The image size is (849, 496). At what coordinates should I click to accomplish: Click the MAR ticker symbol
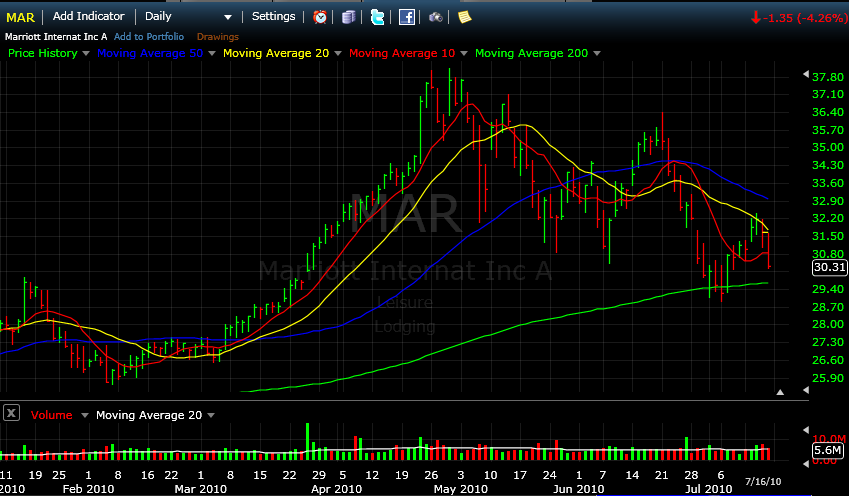pos(21,17)
